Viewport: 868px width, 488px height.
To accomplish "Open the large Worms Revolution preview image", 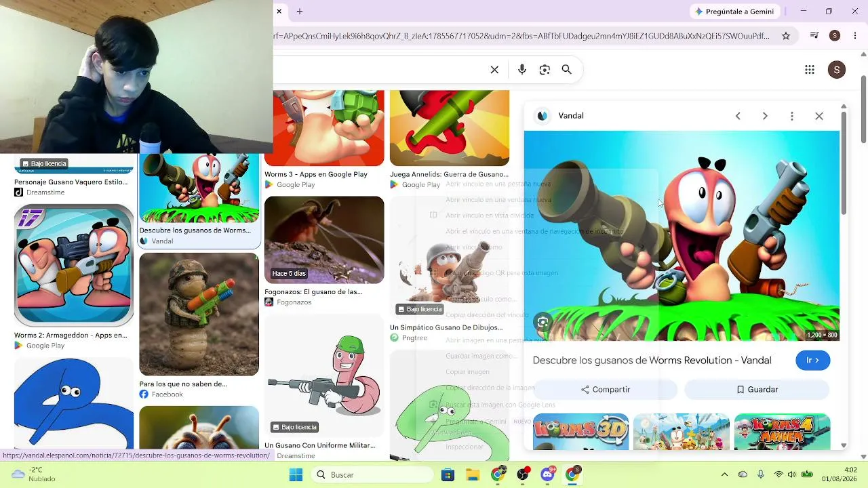I will click(x=682, y=236).
